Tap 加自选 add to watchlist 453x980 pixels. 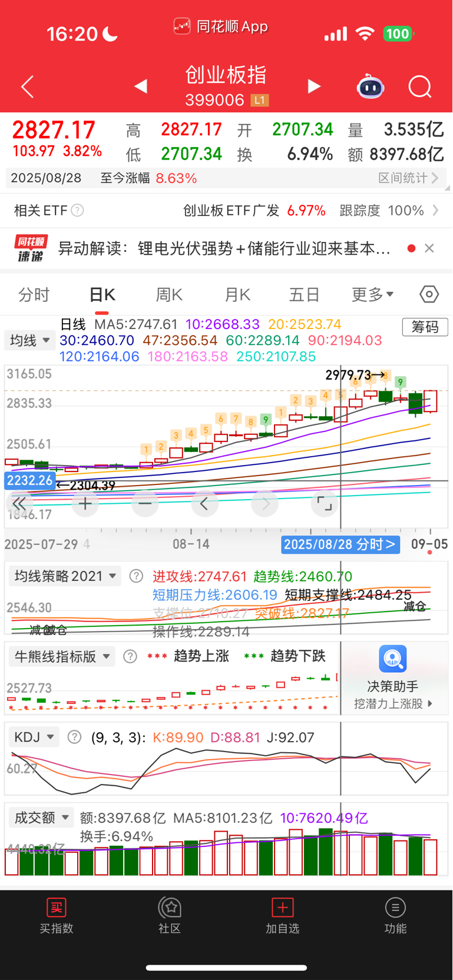click(x=283, y=916)
